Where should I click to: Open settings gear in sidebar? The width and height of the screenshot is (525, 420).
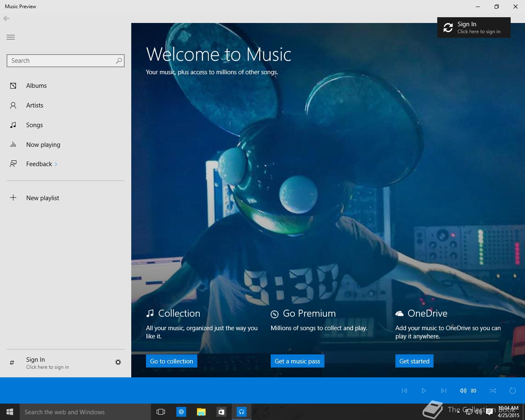118,362
